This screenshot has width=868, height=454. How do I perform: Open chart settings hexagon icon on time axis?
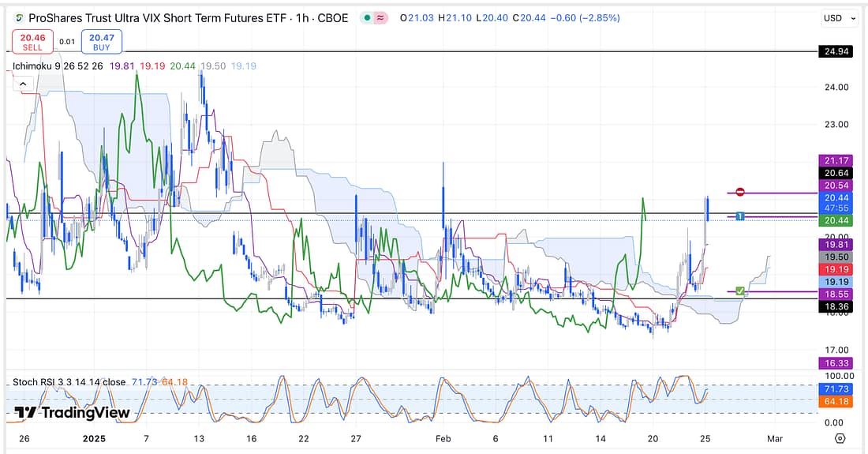click(840, 438)
